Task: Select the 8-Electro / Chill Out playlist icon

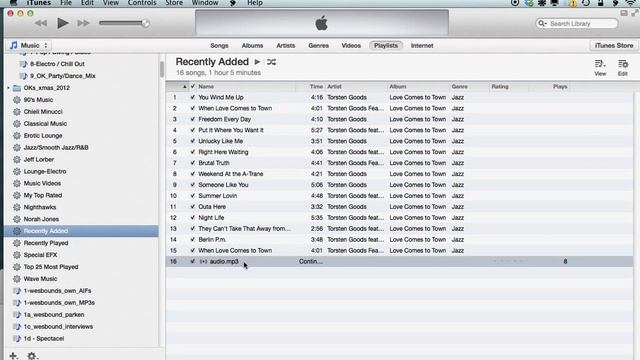Action: point(24,64)
